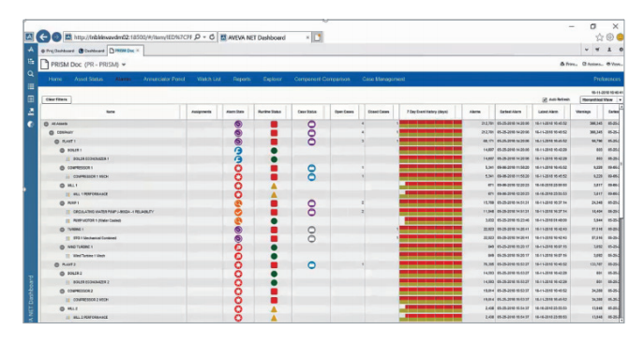Click the browser forward arrow
644x344 pixels.
pyautogui.click(x=56, y=37)
